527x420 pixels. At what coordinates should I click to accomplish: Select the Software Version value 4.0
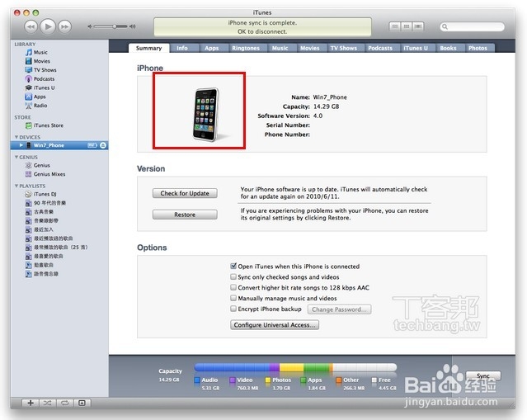(x=318, y=116)
